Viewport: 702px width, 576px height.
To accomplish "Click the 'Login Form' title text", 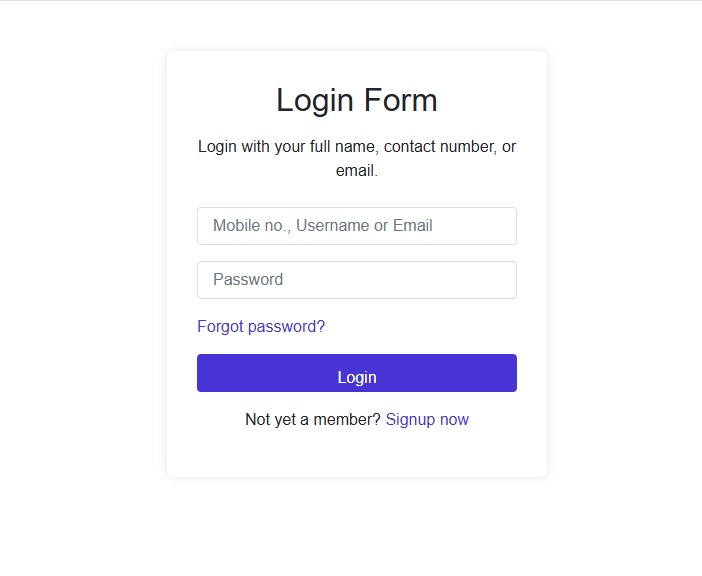I will pyautogui.click(x=356, y=101).
